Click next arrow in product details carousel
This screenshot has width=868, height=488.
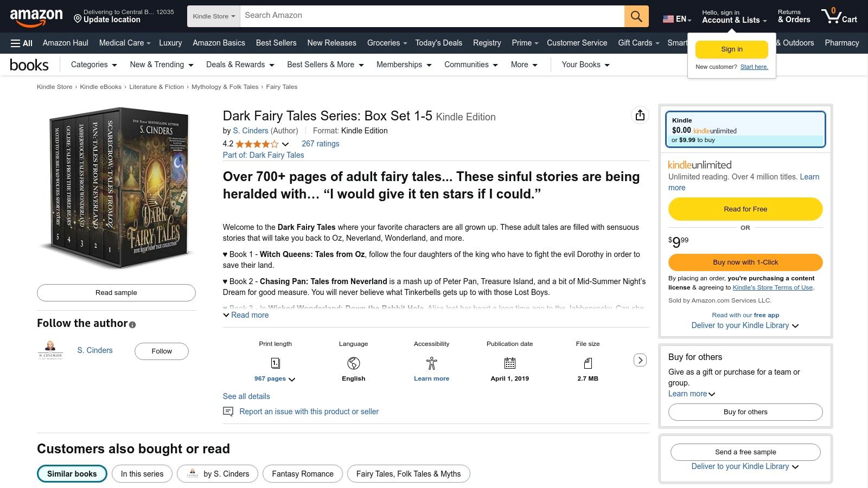[x=640, y=360]
